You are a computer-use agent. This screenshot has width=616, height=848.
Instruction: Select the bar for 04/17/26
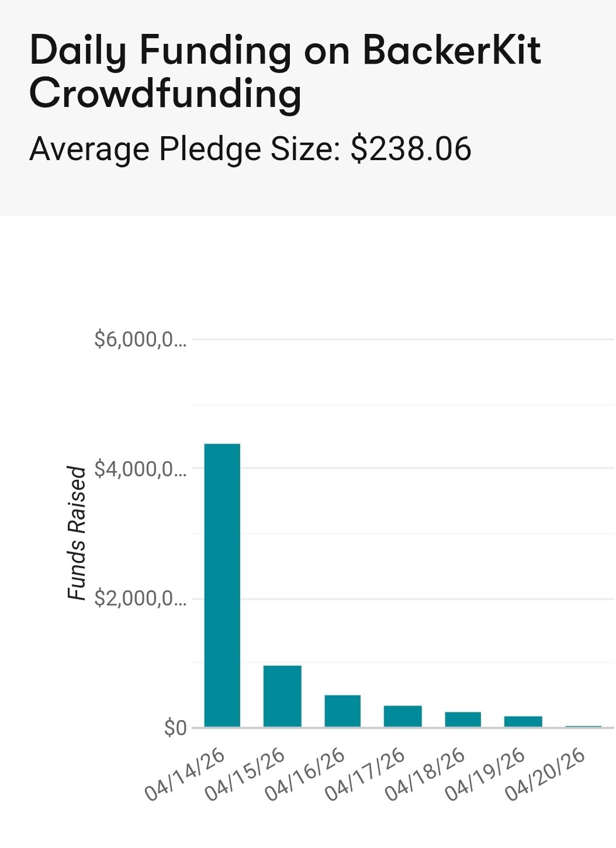point(403,716)
